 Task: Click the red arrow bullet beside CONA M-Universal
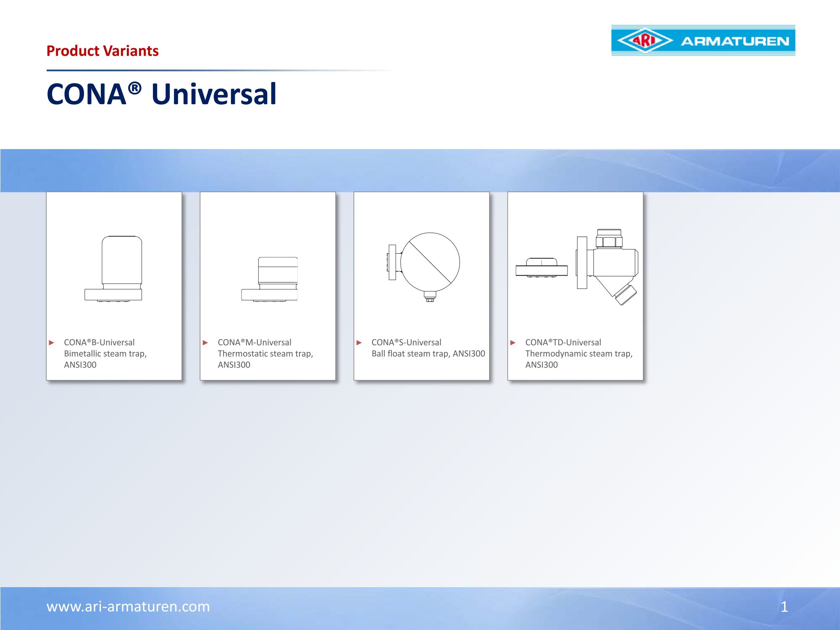point(205,342)
